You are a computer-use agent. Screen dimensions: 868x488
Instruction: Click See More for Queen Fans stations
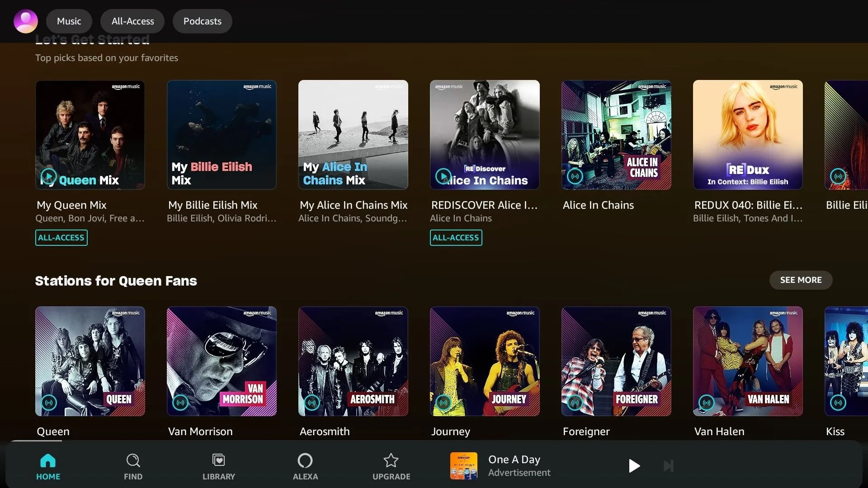(x=801, y=280)
